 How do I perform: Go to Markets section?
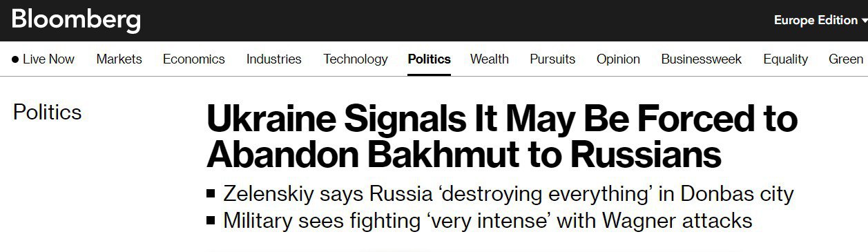tap(119, 59)
